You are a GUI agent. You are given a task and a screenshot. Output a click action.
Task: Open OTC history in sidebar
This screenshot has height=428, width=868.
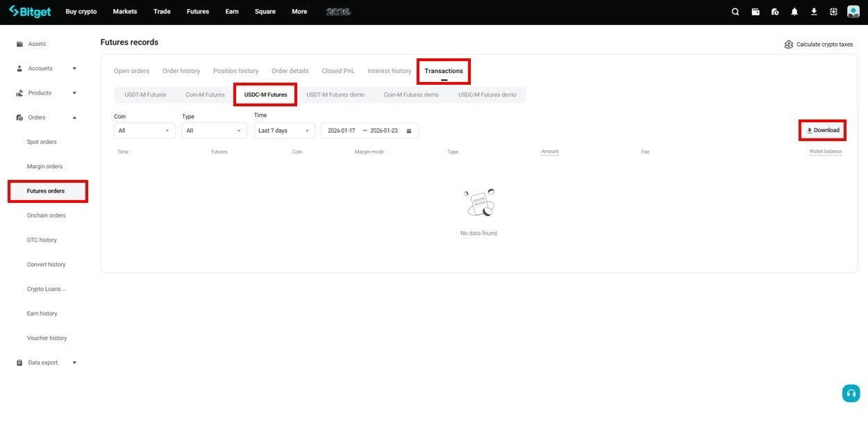(x=42, y=240)
